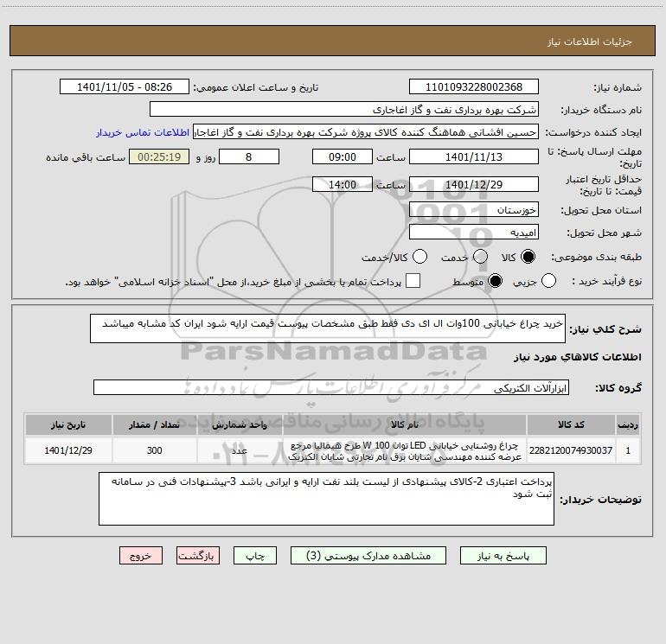Click the remaining days field showing 8

[x=249, y=156]
